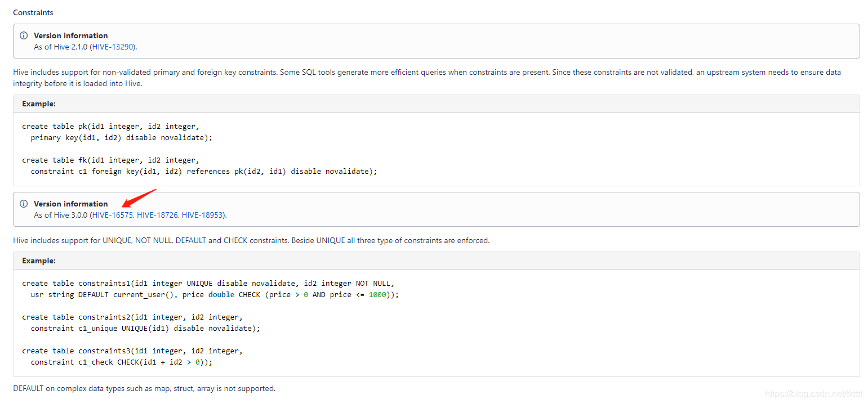
Task: Click the 'create table constraints3' code line
Action: pos(132,351)
